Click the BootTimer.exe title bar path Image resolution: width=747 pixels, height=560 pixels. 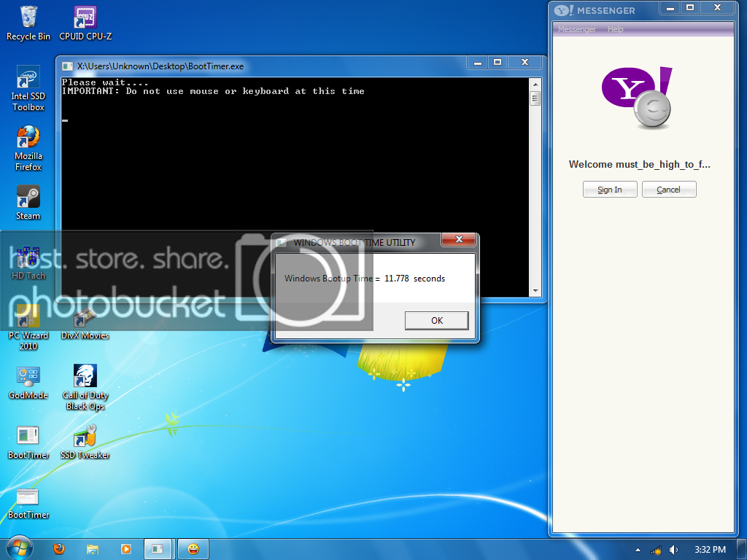160,66
